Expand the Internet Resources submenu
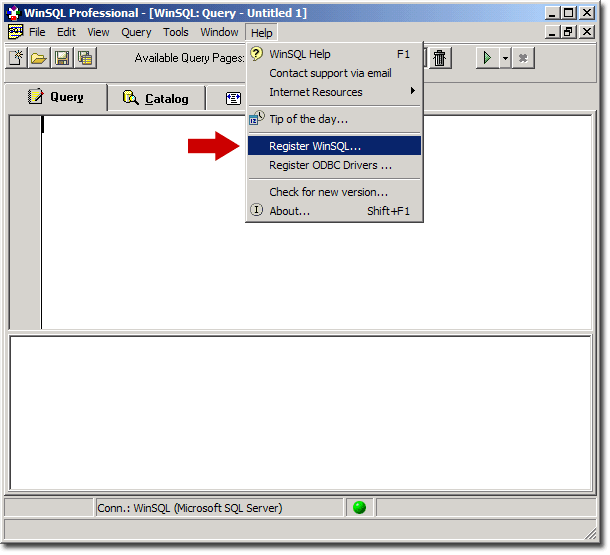The width and height of the screenshot is (610, 555). tap(335, 93)
